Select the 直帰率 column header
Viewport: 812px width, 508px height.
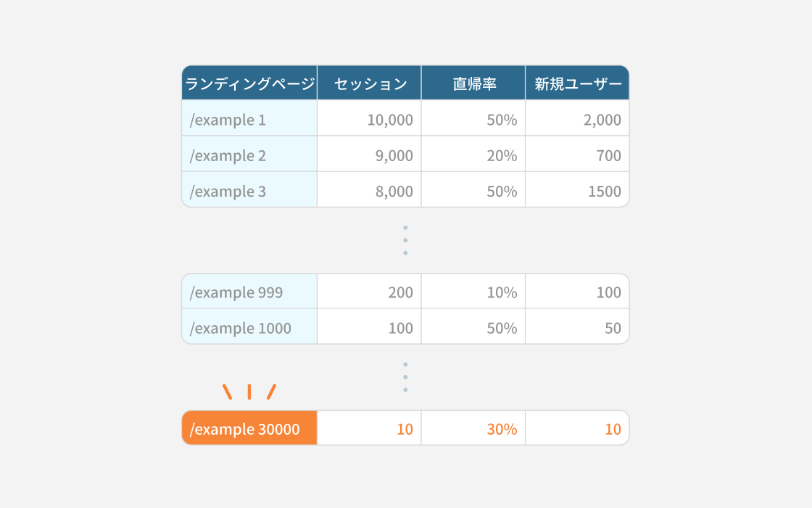click(473, 83)
